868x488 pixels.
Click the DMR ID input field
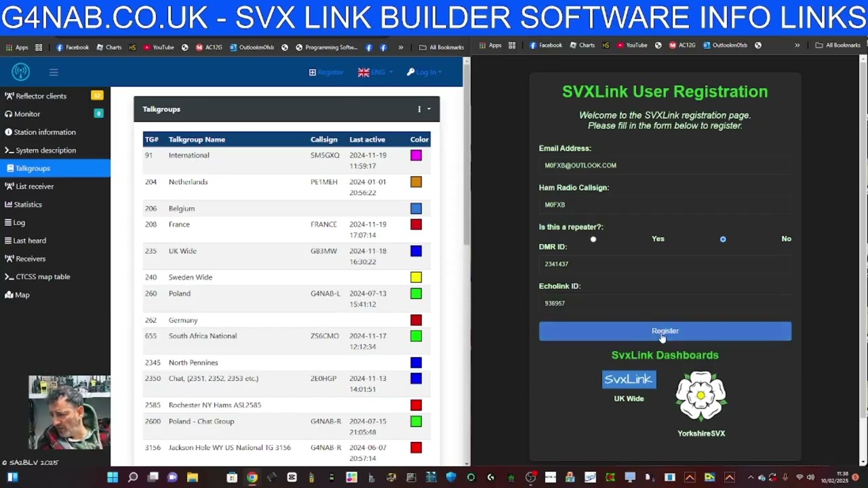click(665, 264)
